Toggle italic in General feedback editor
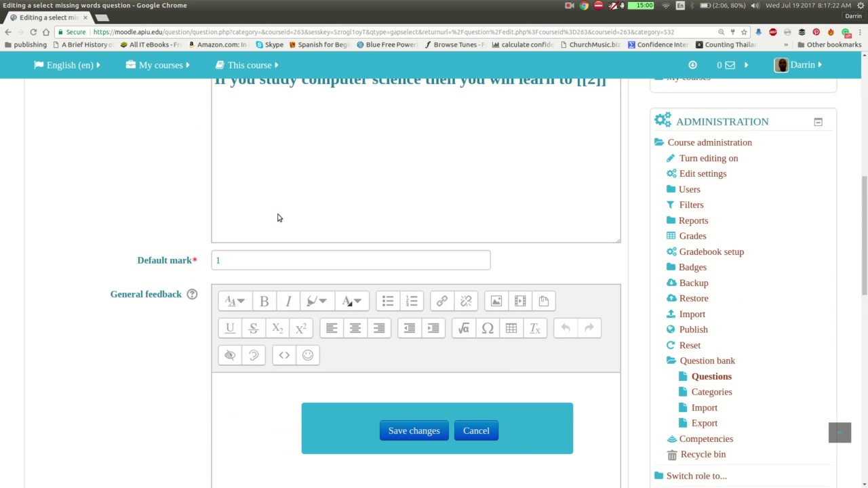Screen dimensions: 868x488 click(288, 301)
